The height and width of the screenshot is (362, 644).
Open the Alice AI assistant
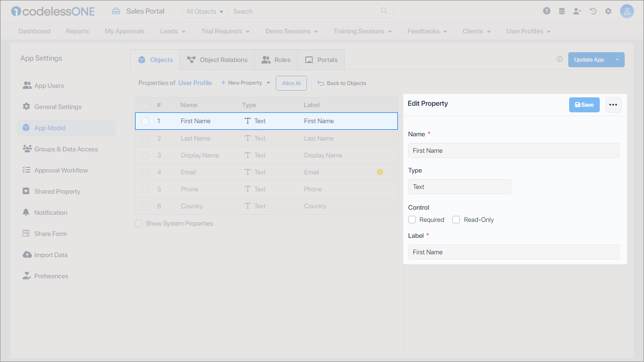tap(291, 83)
